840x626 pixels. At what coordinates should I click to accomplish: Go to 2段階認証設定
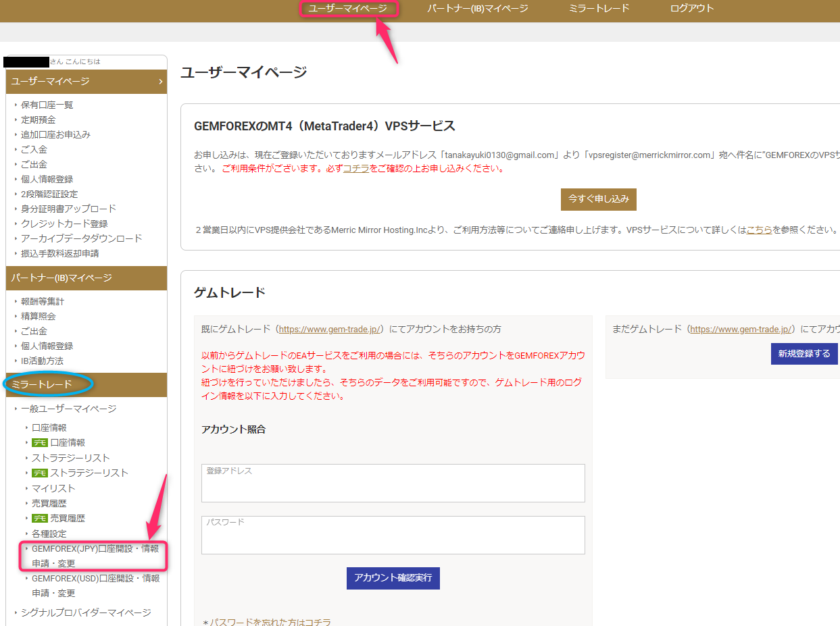49,194
